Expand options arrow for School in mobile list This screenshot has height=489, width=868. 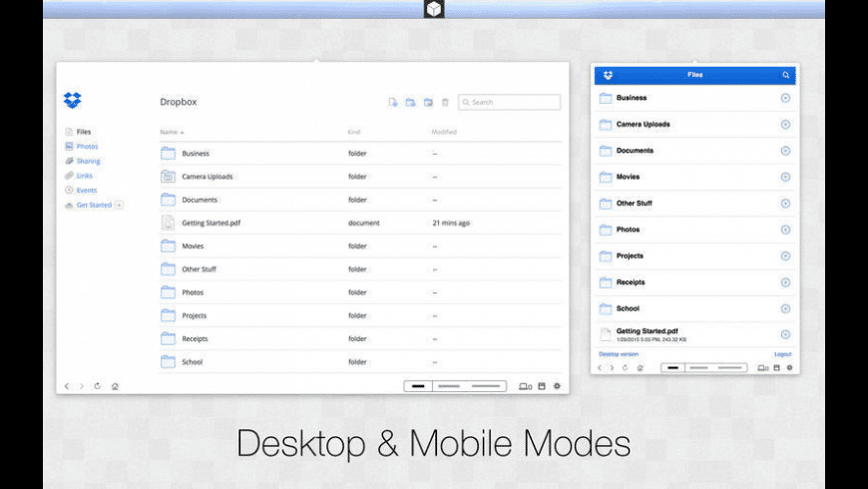coord(785,308)
